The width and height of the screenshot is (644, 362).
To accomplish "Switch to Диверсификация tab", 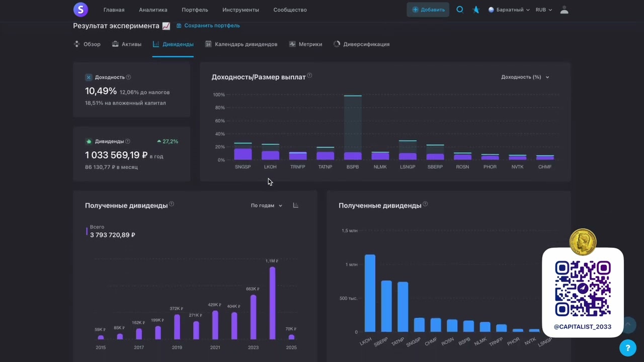I will [361, 44].
